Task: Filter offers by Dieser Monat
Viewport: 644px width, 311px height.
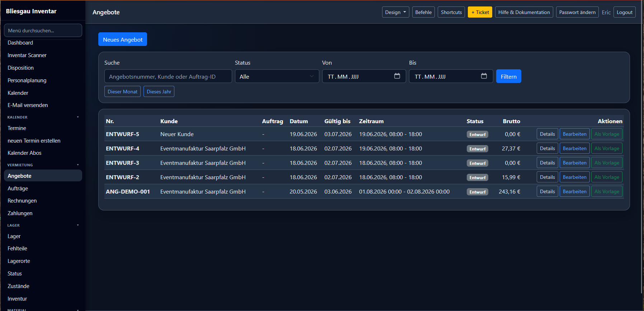Action: [122, 92]
